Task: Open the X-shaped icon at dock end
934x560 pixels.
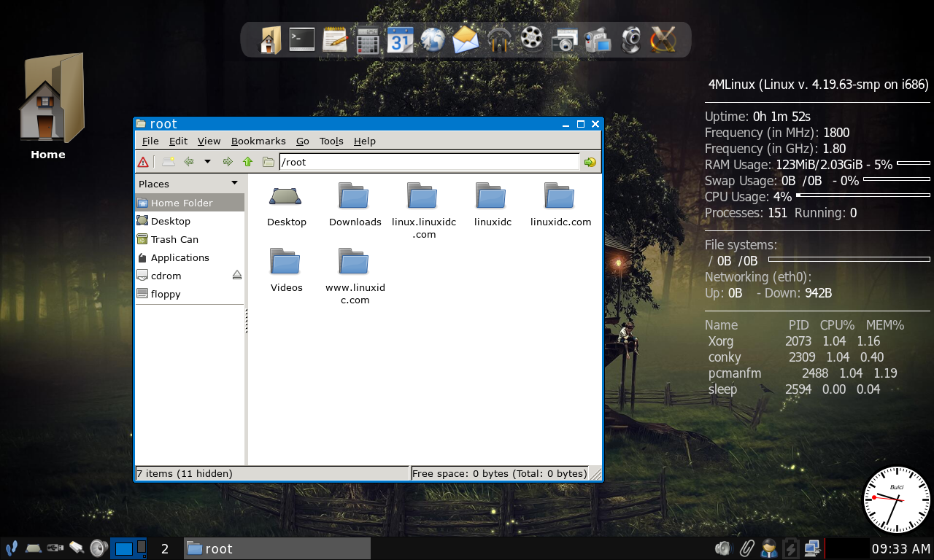Action: 663,39
